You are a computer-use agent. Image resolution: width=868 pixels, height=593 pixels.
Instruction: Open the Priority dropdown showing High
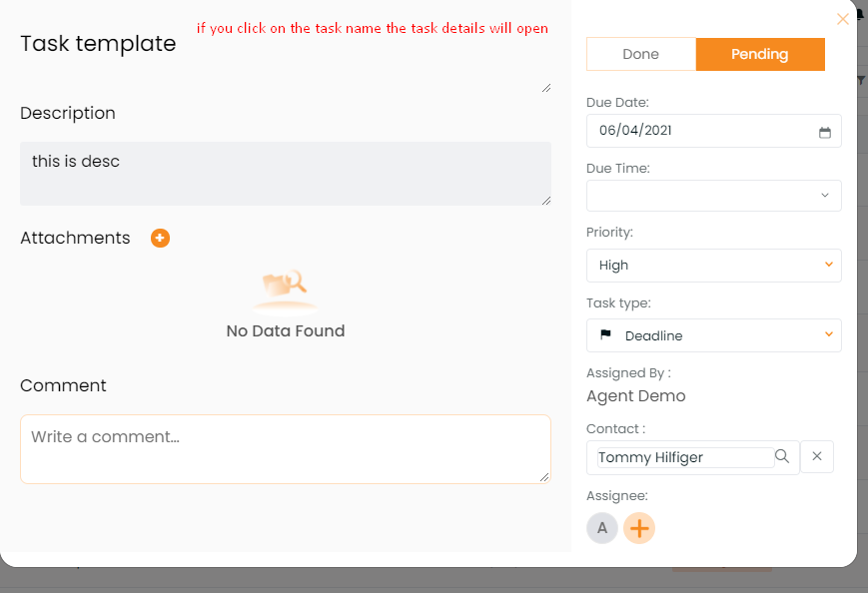(x=713, y=266)
